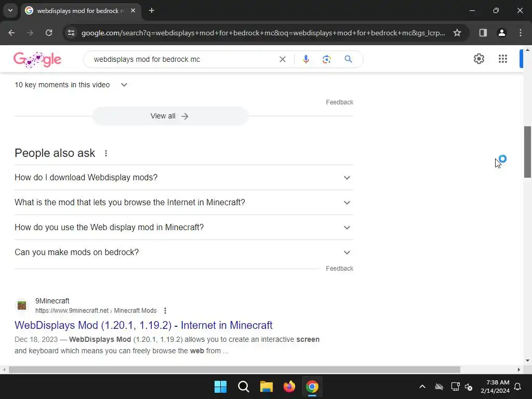Screen dimensions: 532x399
Task: Open the clock showing 7:38 AM
Action: (495, 387)
